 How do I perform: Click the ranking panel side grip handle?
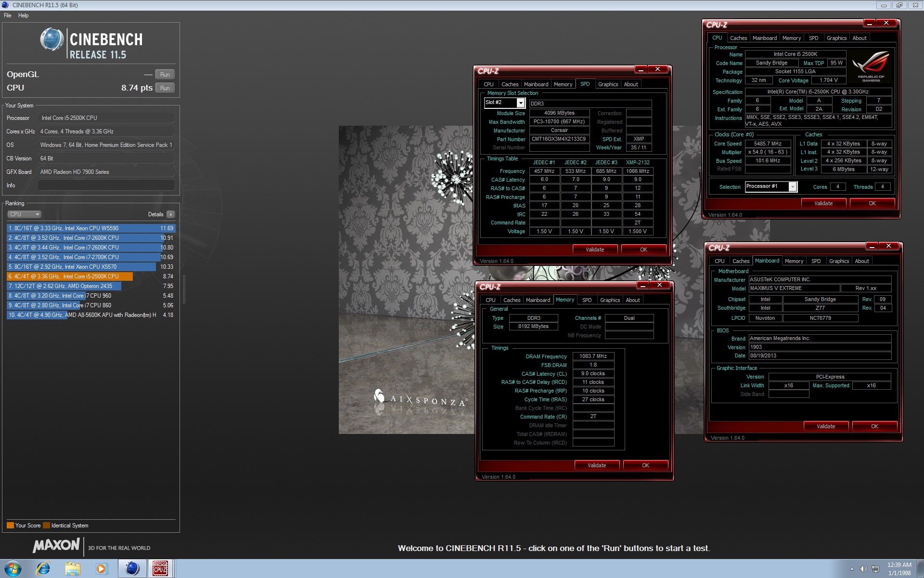coord(184,289)
